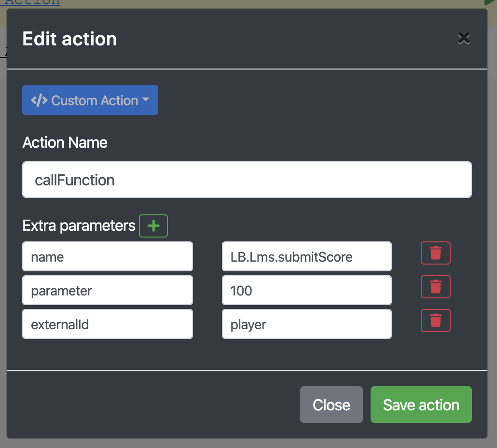Viewport: 497px width, 448px height.
Task: Focus the Action Name field containing callFunction
Action: [x=247, y=180]
